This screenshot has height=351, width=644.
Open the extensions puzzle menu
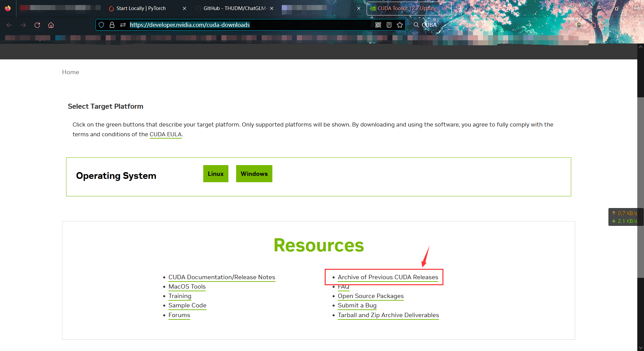click(593, 25)
